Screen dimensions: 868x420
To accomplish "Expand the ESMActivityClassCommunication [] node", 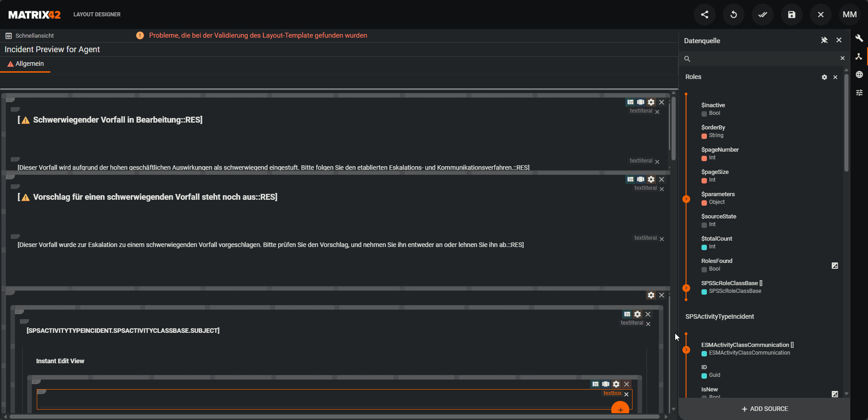I will pos(686,350).
